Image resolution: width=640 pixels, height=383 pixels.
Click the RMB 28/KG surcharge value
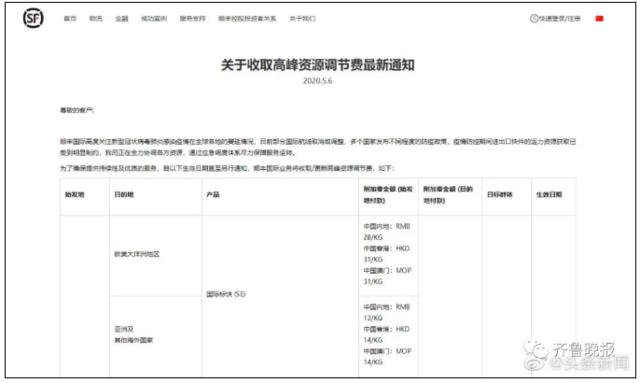(x=387, y=232)
